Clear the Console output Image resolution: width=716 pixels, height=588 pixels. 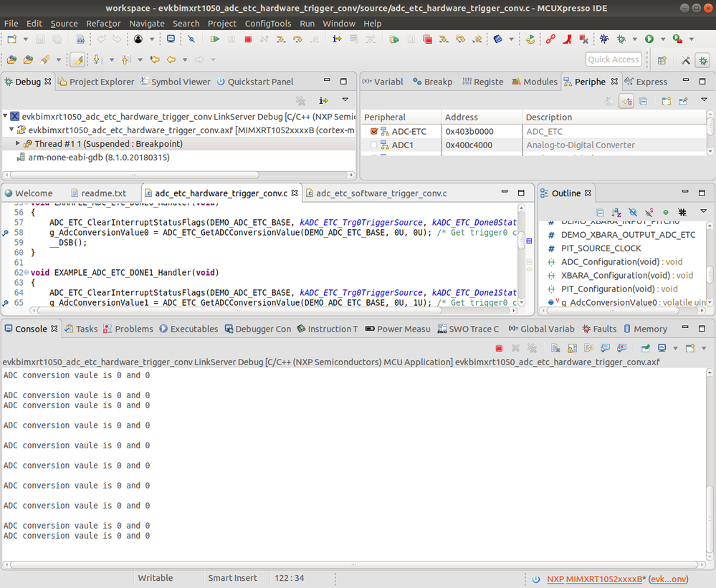point(554,348)
